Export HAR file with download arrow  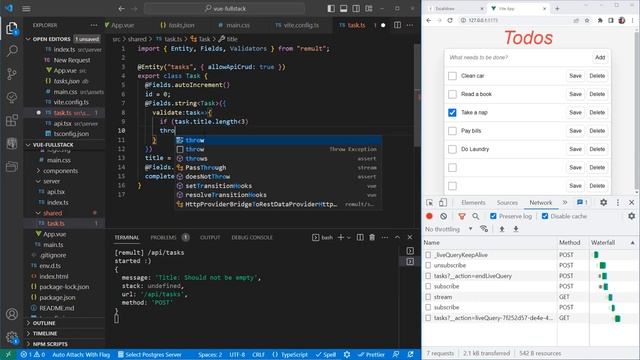click(x=516, y=229)
